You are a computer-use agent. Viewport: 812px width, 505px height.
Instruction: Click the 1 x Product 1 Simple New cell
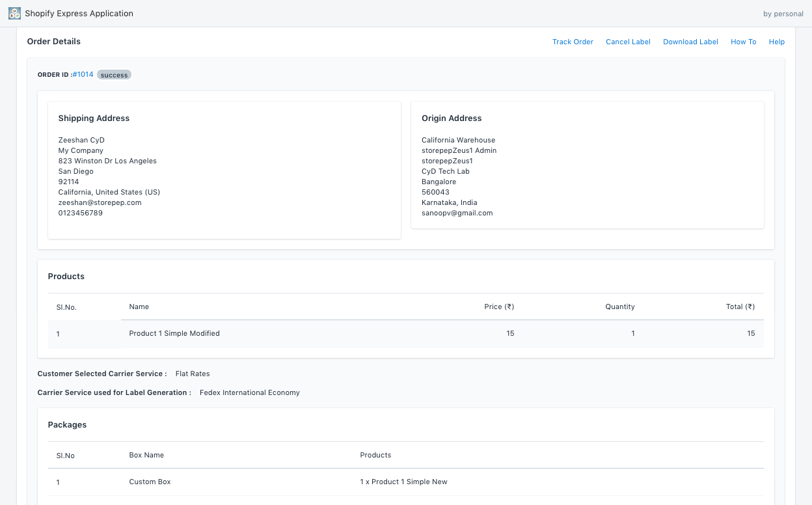point(403,482)
